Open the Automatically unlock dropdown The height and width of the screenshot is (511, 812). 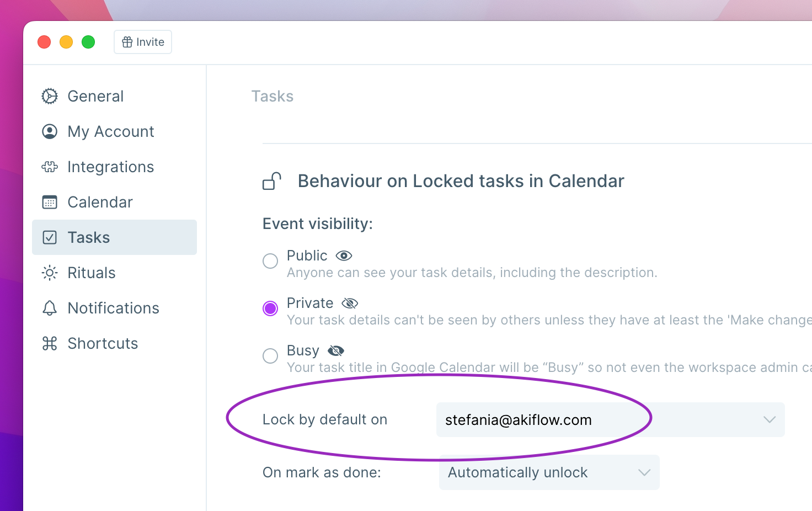(x=549, y=472)
